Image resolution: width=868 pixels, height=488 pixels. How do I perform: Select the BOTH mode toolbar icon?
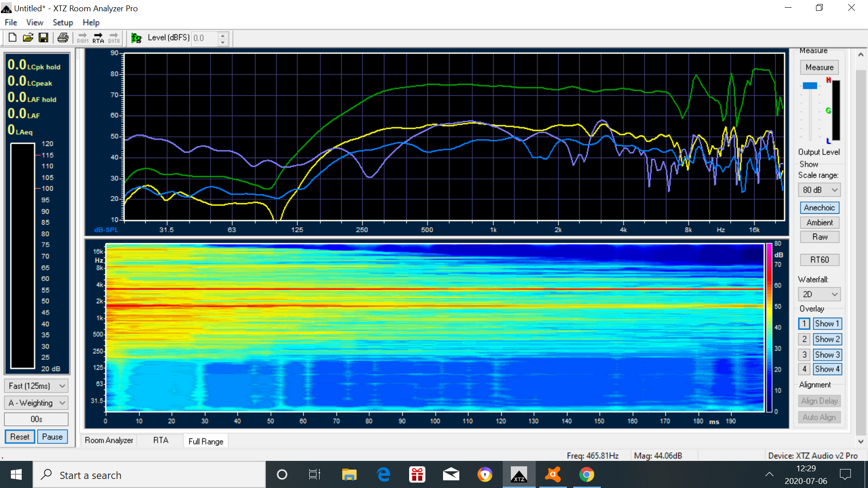click(x=114, y=38)
